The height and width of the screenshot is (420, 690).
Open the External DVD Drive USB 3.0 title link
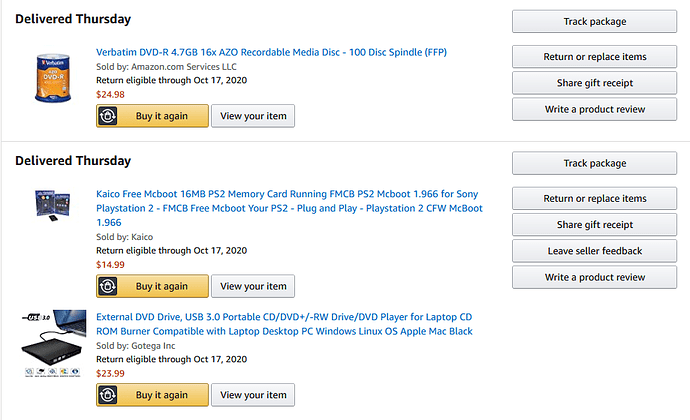(284, 324)
